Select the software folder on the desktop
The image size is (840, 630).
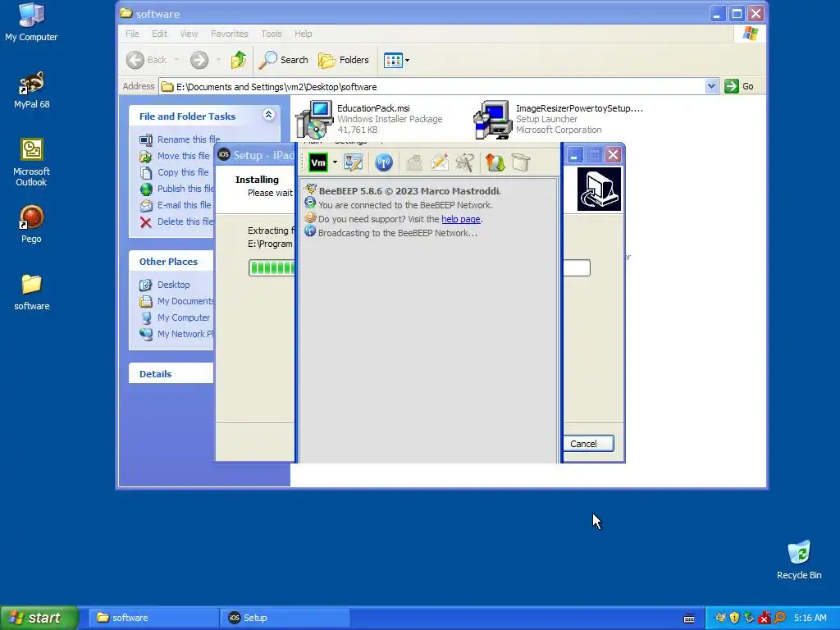tap(32, 293)
